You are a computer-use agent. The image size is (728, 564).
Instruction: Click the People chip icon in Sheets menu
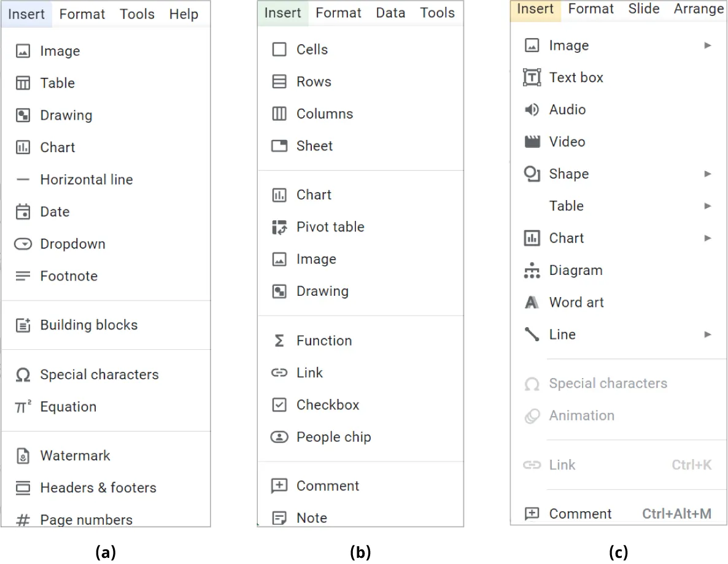click(x=279, y=437)
